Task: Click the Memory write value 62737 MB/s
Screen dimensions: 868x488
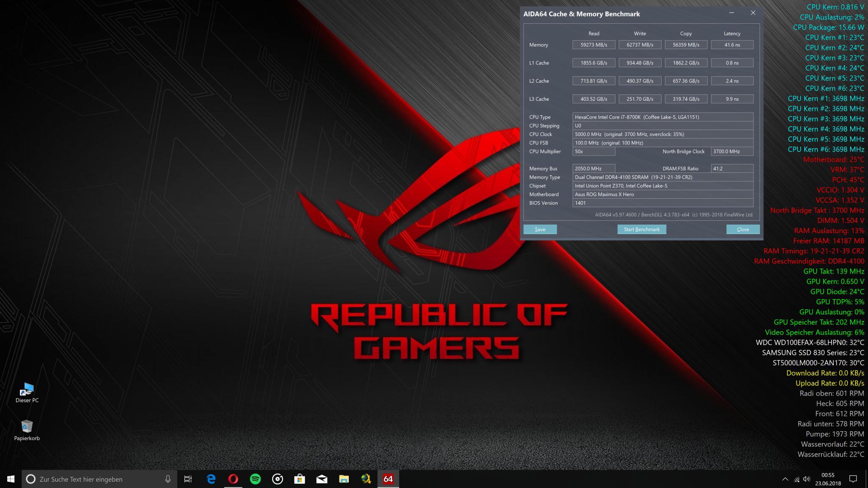Action: pos(640,44)
